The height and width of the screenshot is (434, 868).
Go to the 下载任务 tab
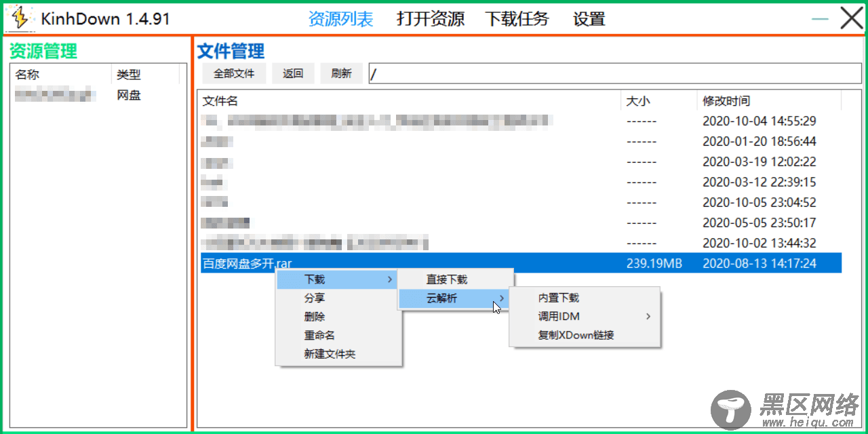coord(517,19)
